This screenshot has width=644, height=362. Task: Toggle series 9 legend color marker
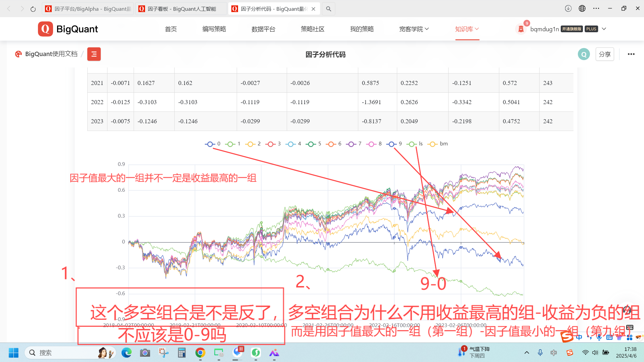tap(391, 144)
